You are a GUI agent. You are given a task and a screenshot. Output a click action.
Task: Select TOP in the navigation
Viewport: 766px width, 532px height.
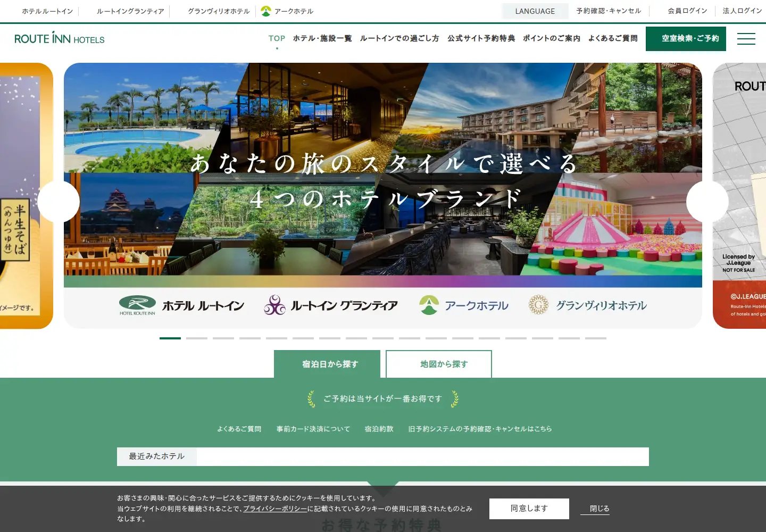click(x=277, y=38)
